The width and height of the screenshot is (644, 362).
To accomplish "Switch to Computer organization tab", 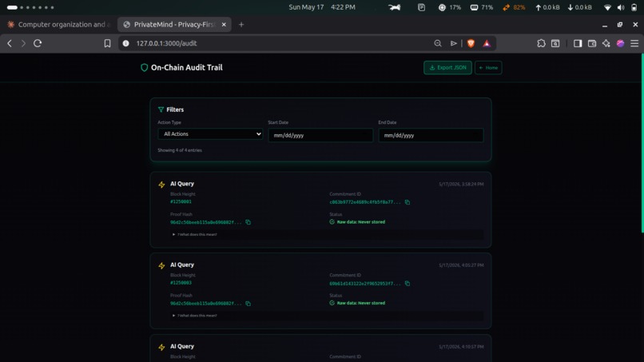I will [x=59, y=25].
